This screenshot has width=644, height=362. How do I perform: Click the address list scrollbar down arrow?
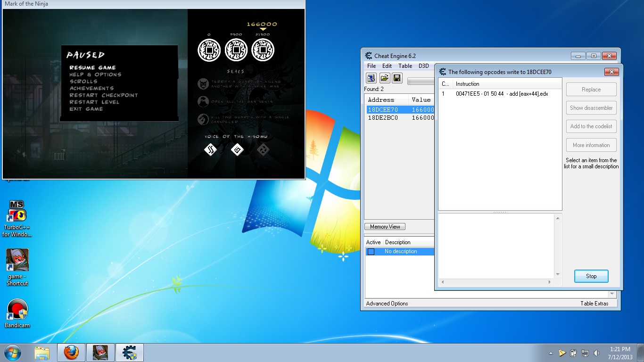coord(612,294)
